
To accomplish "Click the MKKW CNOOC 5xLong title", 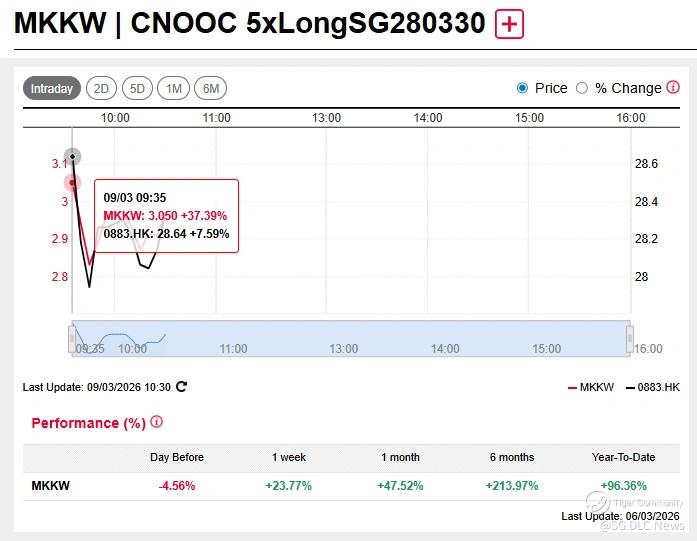I will 249,24.
